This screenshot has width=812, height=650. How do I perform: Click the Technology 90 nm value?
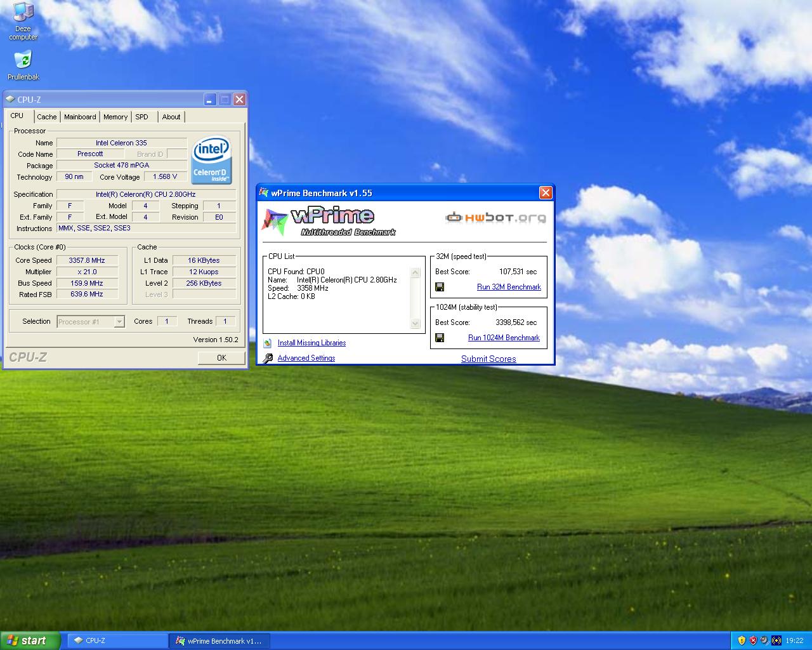[x=74, y=176]
